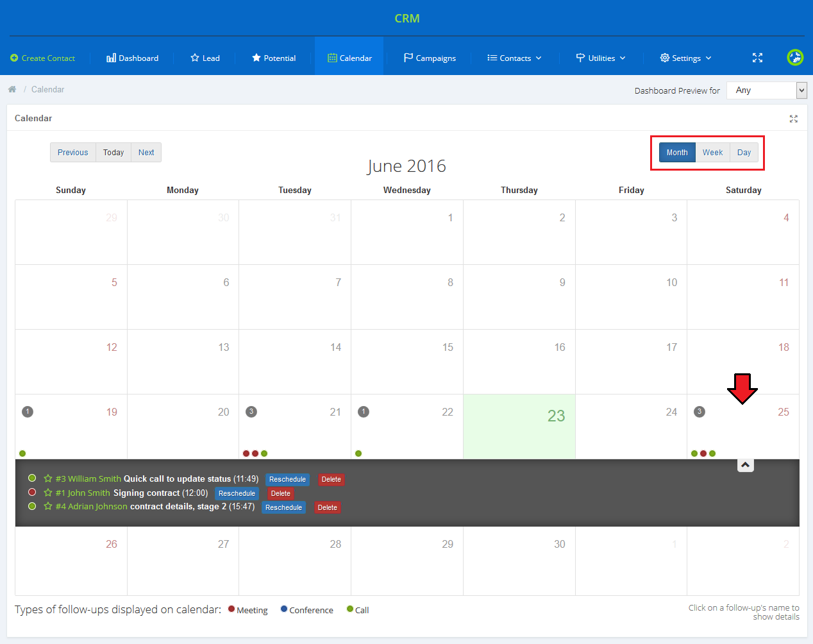
Task: Expand the Calendar panel with corner icon
Action: pos(794,119)
